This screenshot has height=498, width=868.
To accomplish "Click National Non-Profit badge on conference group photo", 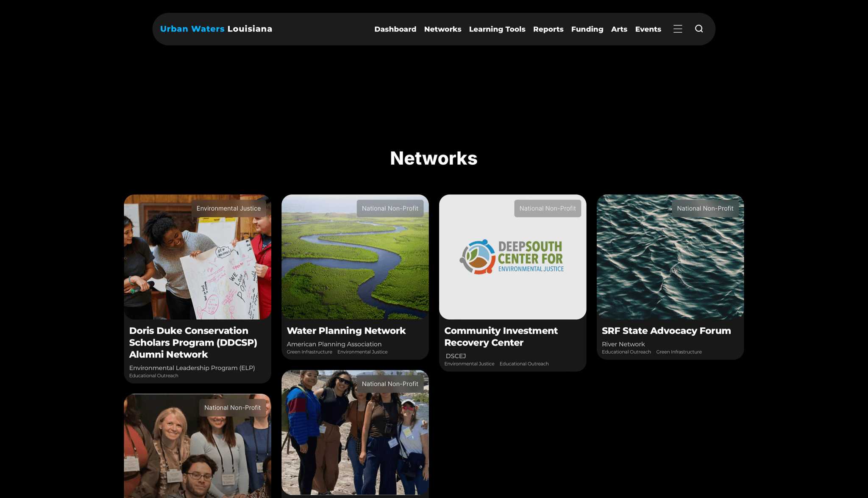I will (232, 407).
